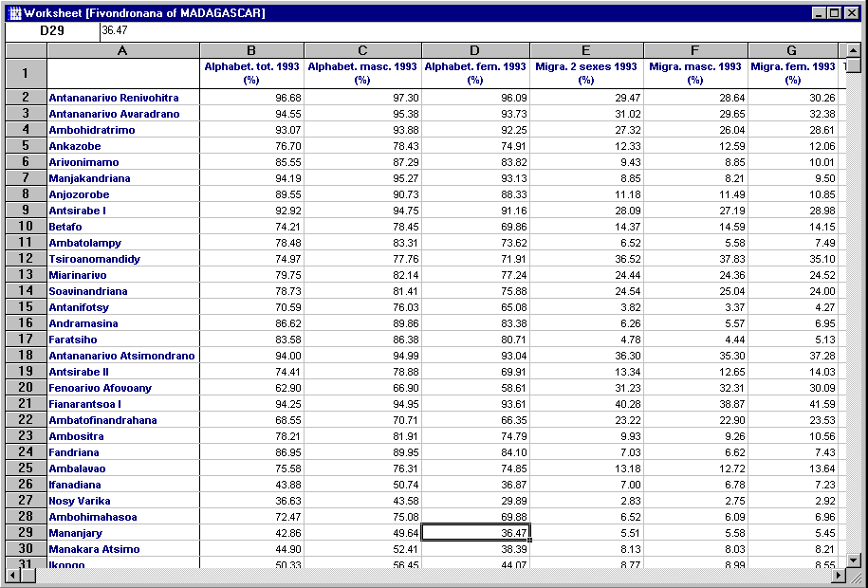
Task: Click the 'Migra. fem. 1993 (%)' header cell
Action: pyautogui.click(x=793, y=73)
